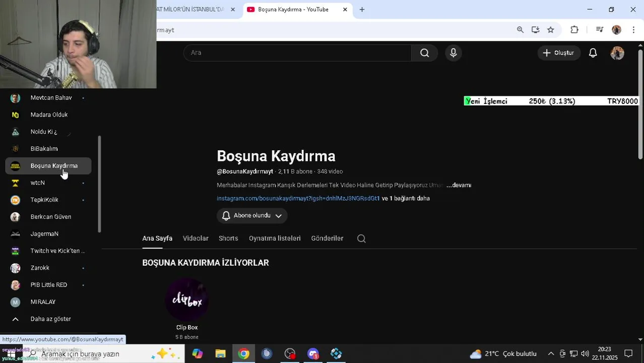The image size is (644, 363).
Task: Click the '348 video' count text
Action: tap(330, 172)
